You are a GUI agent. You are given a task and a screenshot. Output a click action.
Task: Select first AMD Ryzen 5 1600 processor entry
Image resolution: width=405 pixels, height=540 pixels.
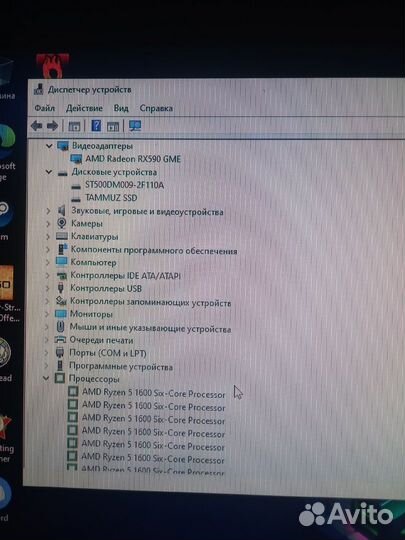point(153,393)
